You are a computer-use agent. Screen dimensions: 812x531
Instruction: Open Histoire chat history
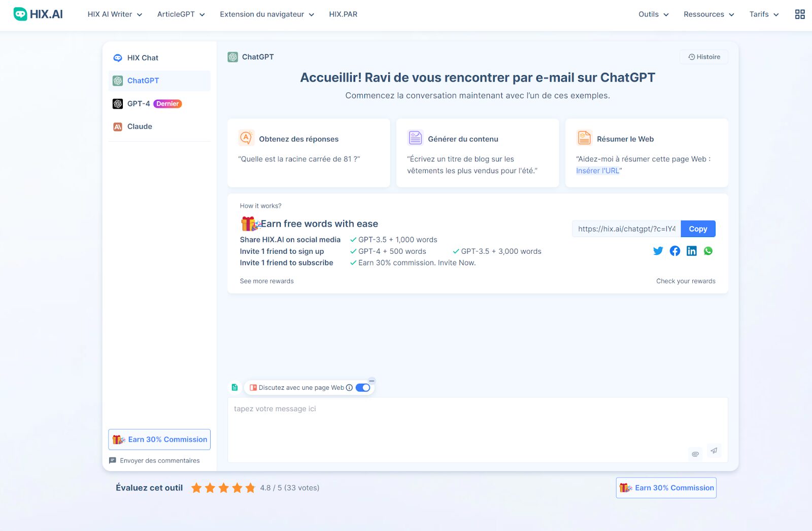pos(704,57)
